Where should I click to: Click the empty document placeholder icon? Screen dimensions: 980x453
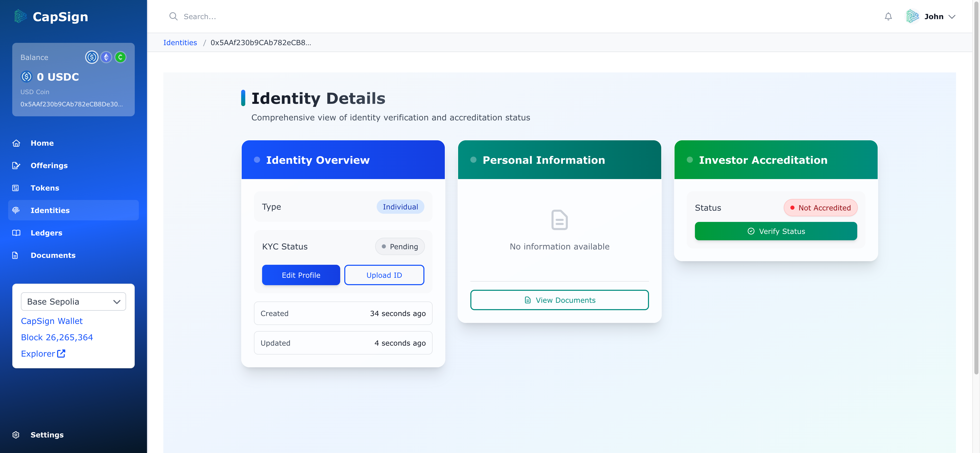(559, 220)
